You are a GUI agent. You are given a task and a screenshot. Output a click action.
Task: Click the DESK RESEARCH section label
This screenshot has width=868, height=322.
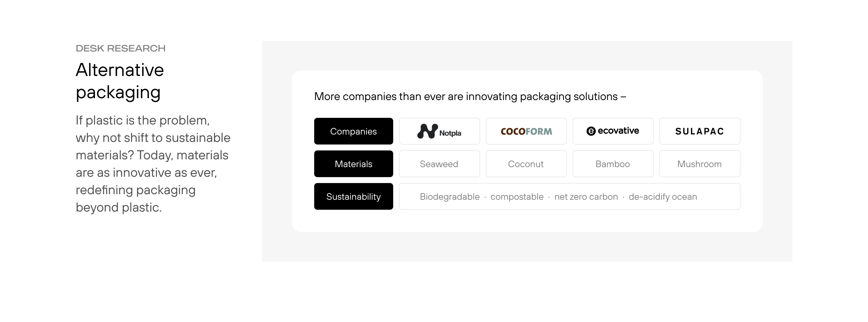(121, 49)
